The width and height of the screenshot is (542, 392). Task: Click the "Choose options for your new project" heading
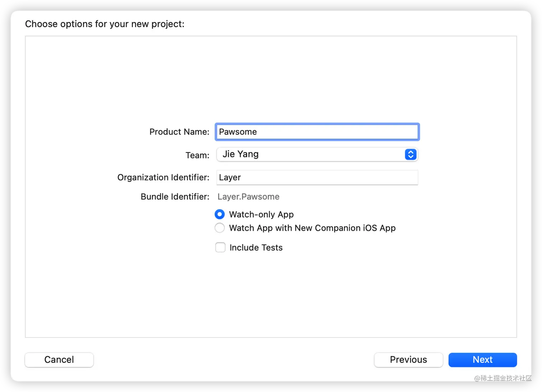click(x=105, y=24)
